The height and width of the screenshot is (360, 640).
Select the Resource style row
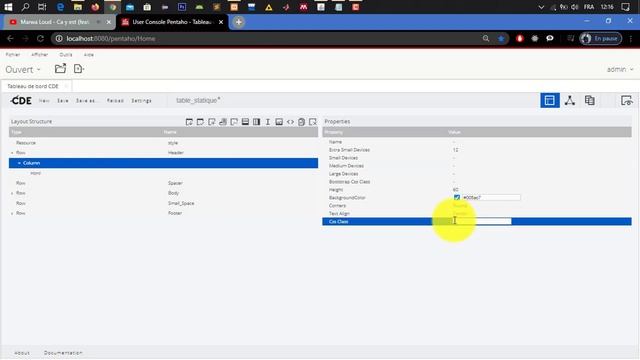coord(163,143)
